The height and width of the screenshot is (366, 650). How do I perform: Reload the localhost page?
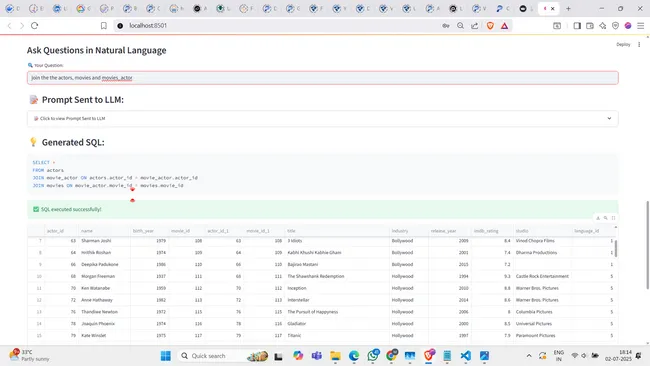pos(35,26)
